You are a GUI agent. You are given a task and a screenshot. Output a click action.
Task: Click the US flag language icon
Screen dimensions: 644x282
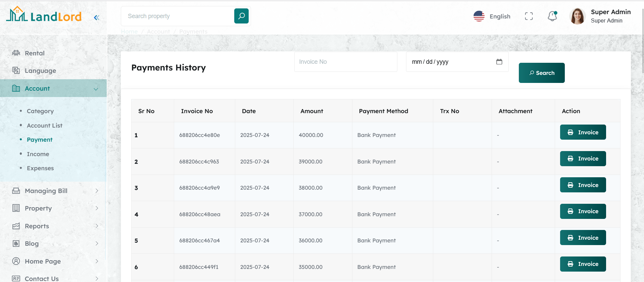coord(479,16)
